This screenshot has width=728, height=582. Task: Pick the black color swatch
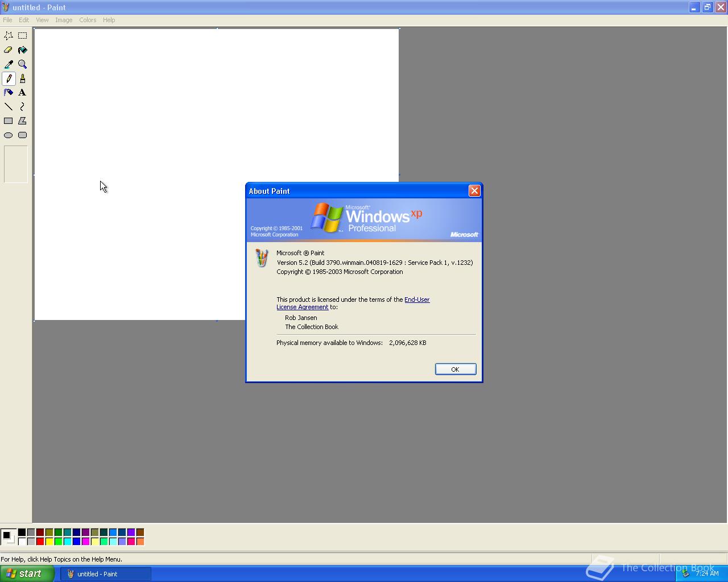pos(22,533)
